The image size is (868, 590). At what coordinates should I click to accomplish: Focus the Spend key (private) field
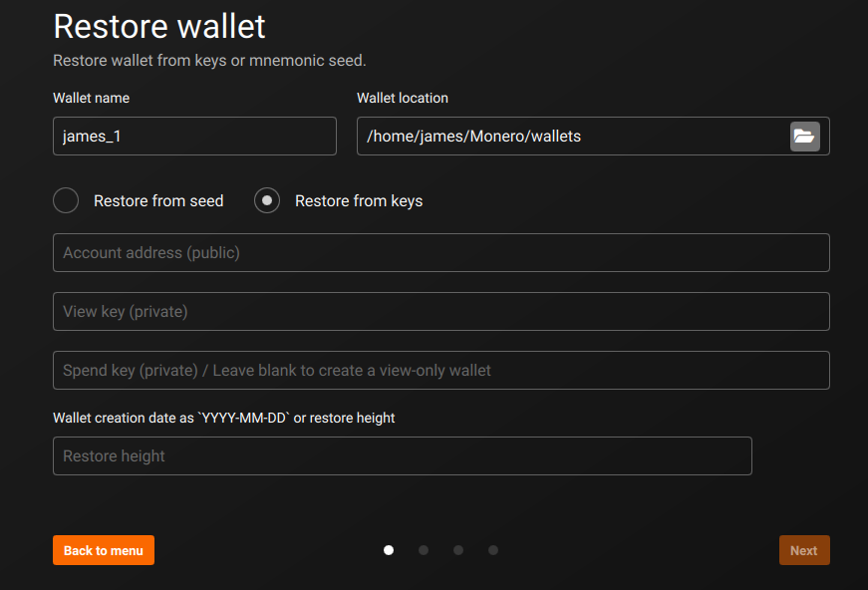(x=441, y=371)
